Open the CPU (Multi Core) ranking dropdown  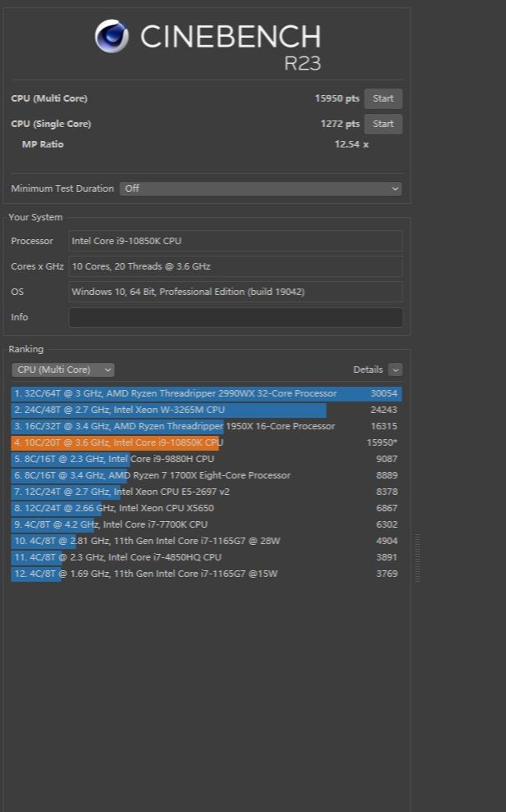point(63,370)
